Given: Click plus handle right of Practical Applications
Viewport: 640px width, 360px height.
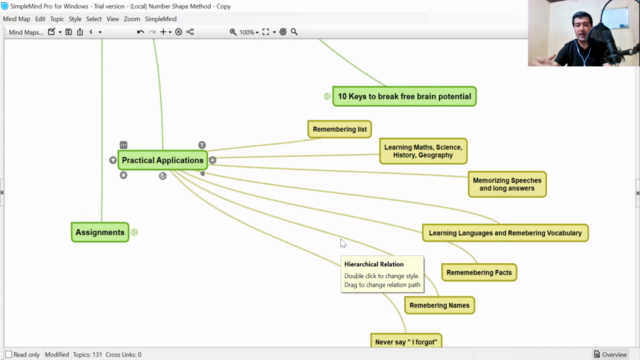Looking at the screenshot, I should [213, 160].
